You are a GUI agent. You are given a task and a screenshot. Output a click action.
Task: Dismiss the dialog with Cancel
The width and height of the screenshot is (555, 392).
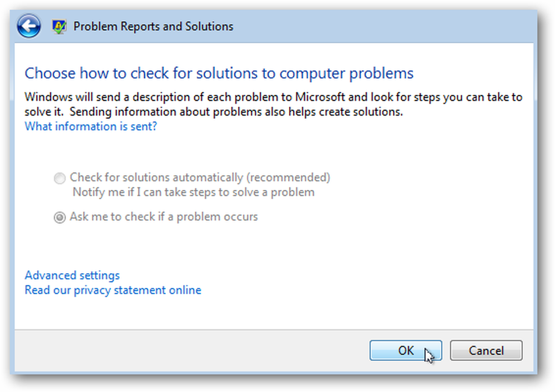(486, 350)
